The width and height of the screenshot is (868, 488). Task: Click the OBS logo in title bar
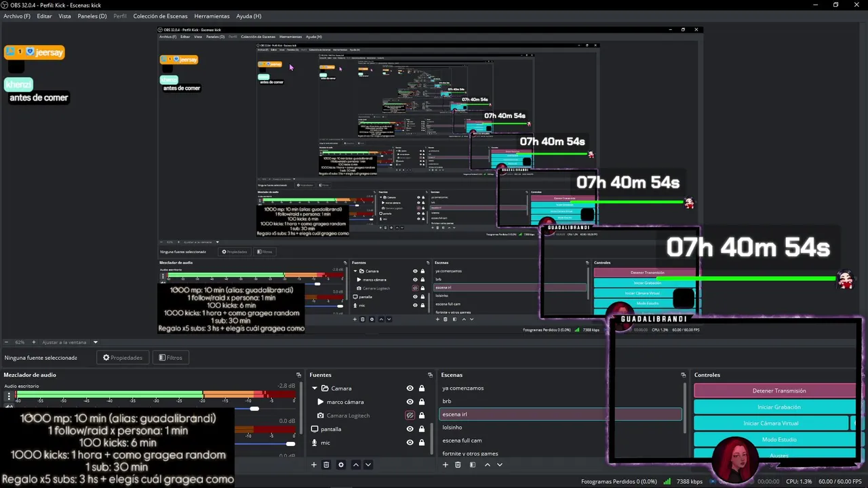[x=5, y=5]
